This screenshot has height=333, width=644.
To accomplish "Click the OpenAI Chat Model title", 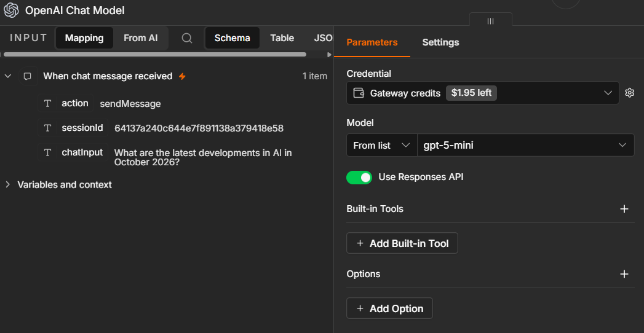I will tap(75, 10).
